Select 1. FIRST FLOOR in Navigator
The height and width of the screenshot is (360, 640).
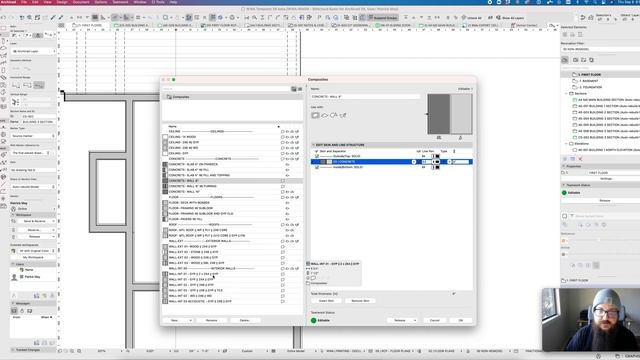pos(589,75)
